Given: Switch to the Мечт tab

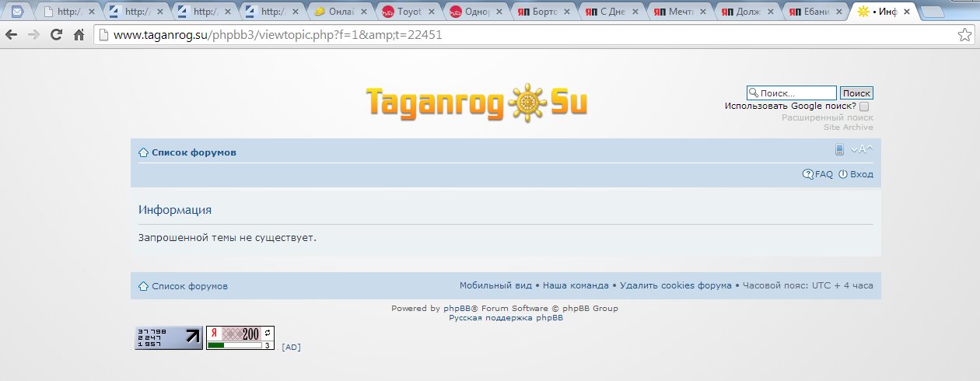Looking at the screenshot, I should [x=681, y=12].
